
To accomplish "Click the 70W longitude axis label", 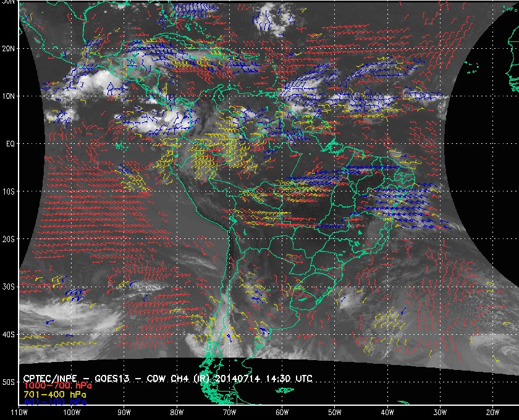I will (229, 412).
